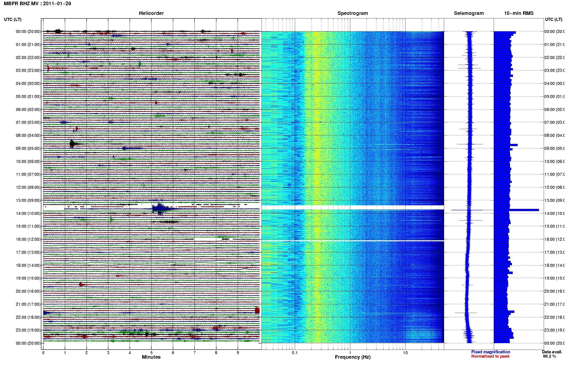Viewport: 588px width, 368px height.
Task: Click the right-side 12:00 time label
Action: pyautogui.click(x=554, y=187)
